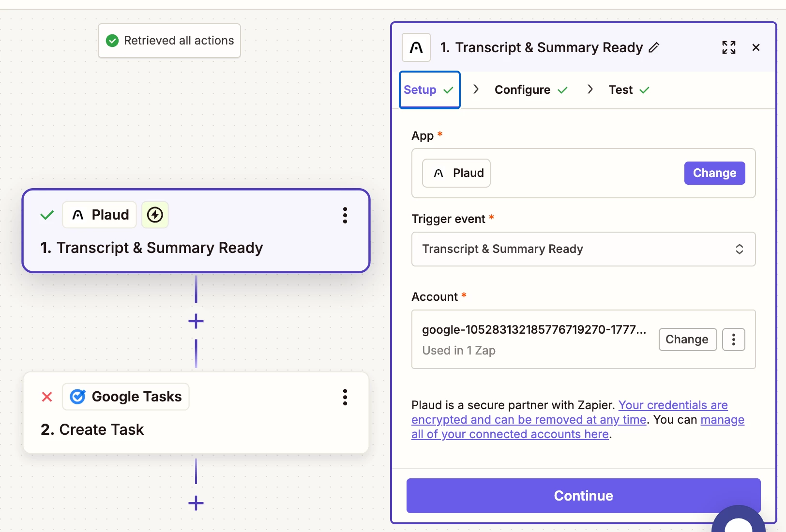
Task: Click the pencil icon to rename the step
Action: click(654, 47)
